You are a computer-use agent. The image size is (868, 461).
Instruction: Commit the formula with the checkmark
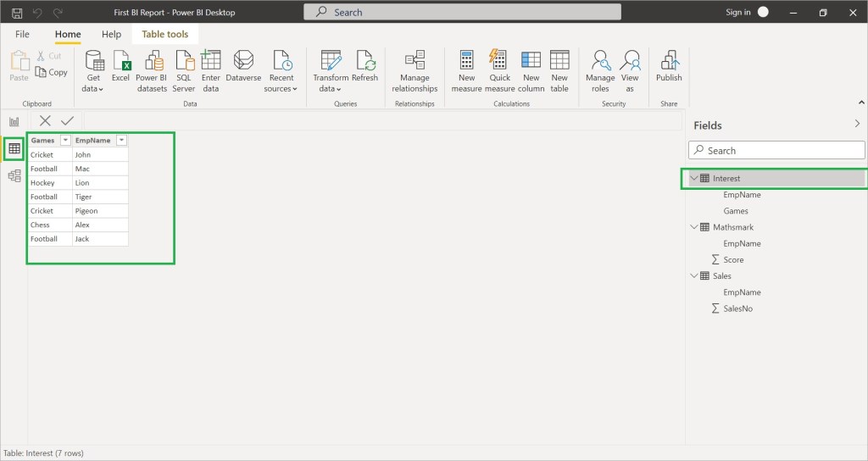(x=67, y=121)
